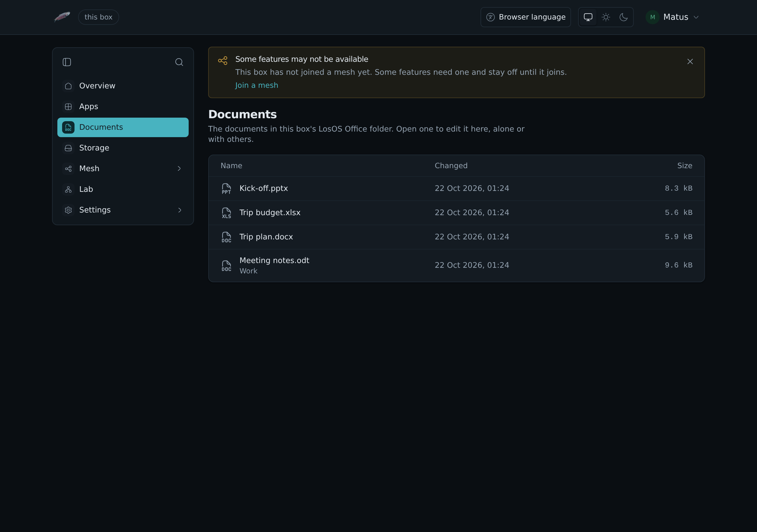Screen dimensions: 757x532
Task: Click the Name column header
Action: 232,166
